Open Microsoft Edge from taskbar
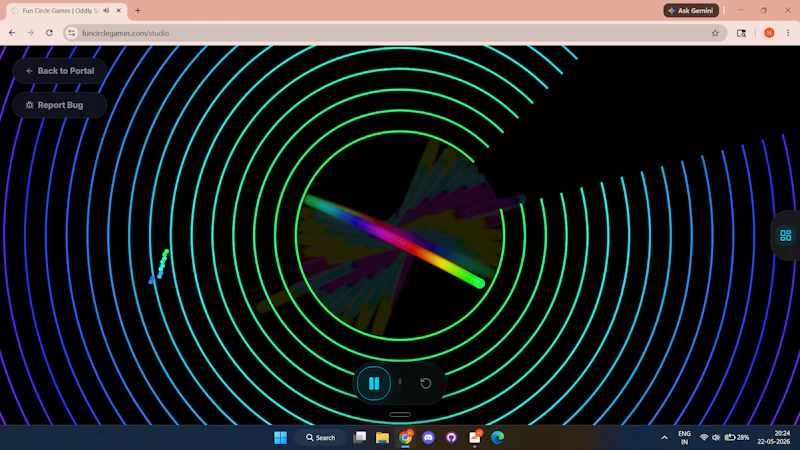This screenshot has height=450, width=800. click(497, 438)
